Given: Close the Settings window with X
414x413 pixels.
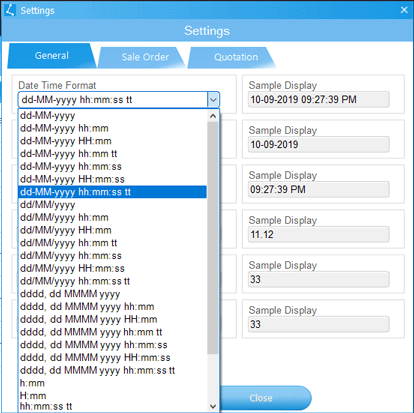Looking at the screenshot, I should pos(404,10).
